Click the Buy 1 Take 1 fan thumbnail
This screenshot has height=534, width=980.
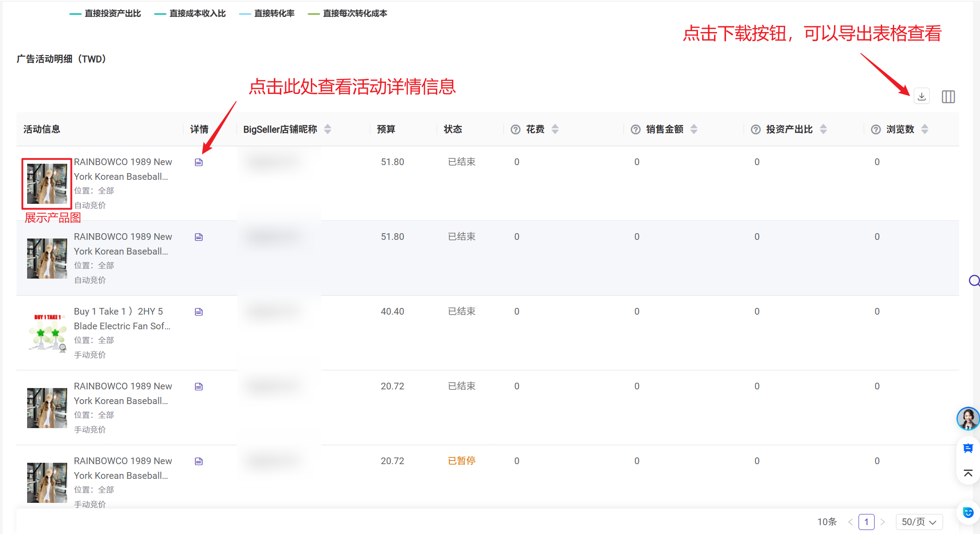[47, 333]
